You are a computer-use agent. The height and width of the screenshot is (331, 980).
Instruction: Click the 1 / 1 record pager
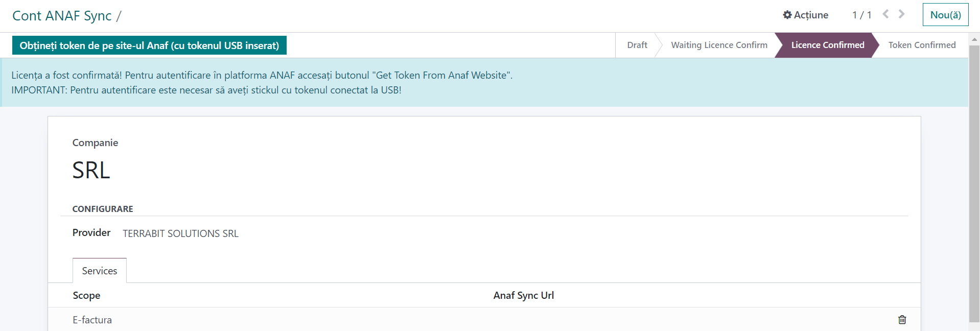861,15
